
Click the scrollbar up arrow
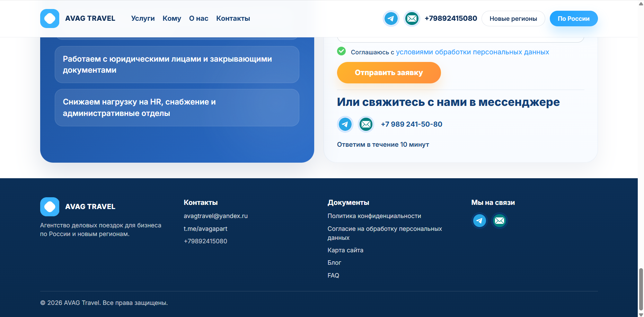click(x=641, y=3)
